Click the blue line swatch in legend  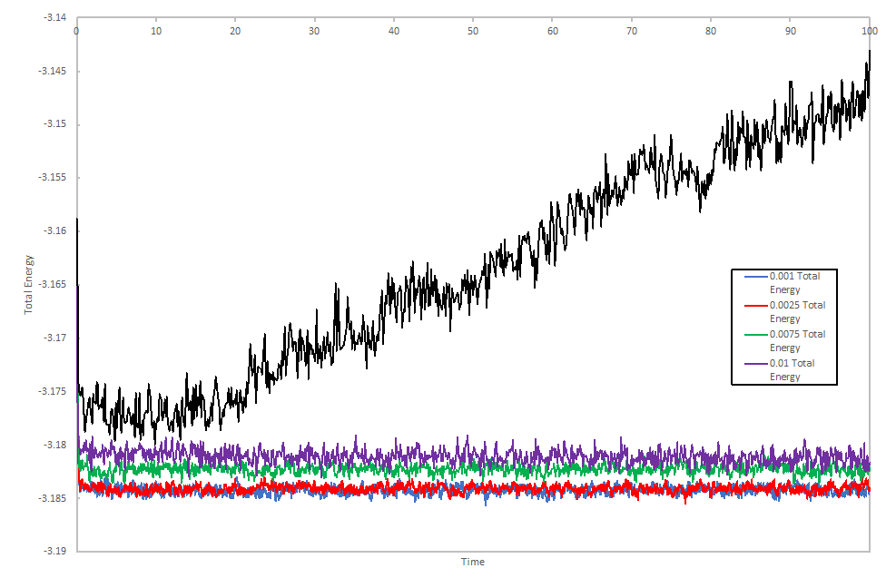click(x=756, y=277)
